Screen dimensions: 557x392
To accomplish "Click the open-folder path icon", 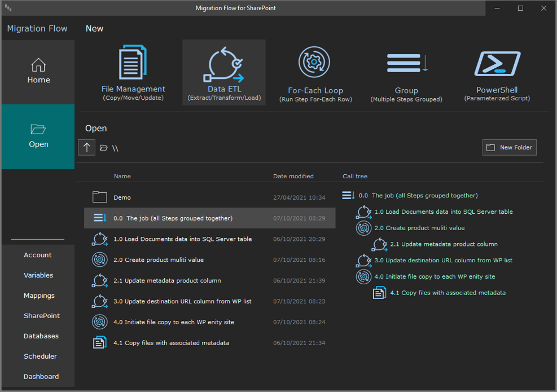I will point(104,148).
